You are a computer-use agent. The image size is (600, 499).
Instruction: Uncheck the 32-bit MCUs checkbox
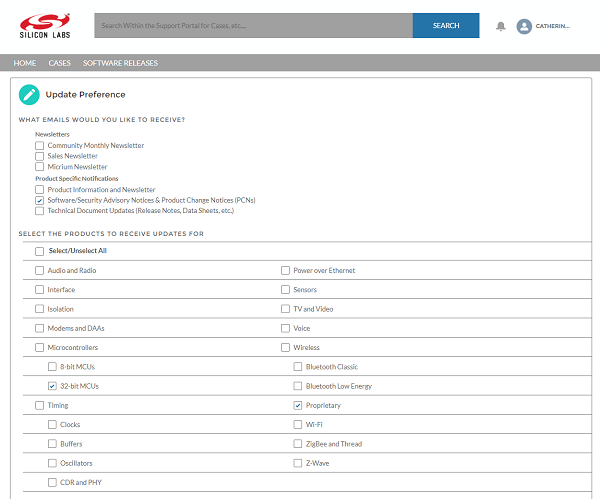click(x=52, y=386)
